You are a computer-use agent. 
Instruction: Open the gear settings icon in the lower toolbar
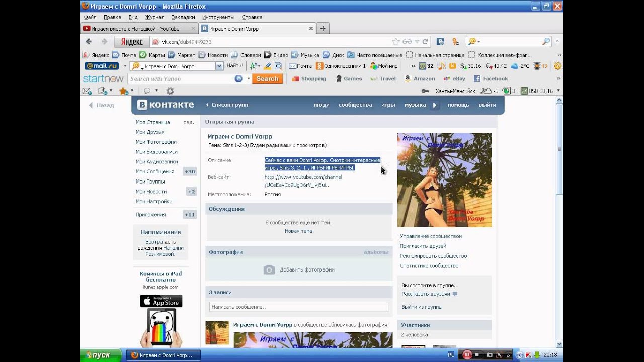tap(170, 91)
